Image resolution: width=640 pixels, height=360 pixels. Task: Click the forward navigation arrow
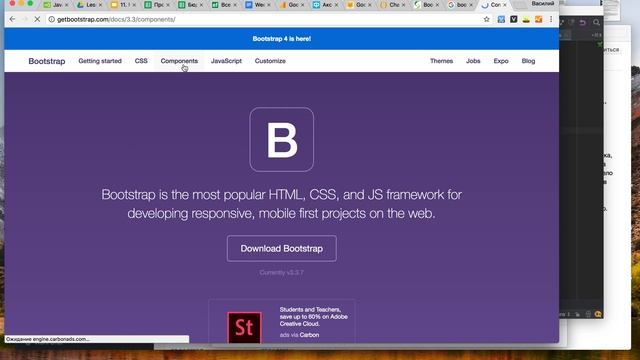24,19
